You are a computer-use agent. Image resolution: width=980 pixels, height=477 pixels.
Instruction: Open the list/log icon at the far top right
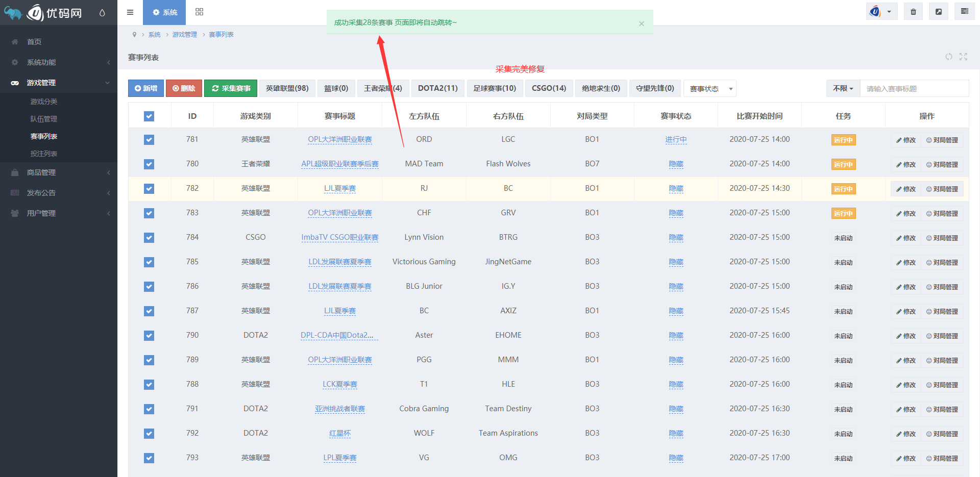pos(964,11)
